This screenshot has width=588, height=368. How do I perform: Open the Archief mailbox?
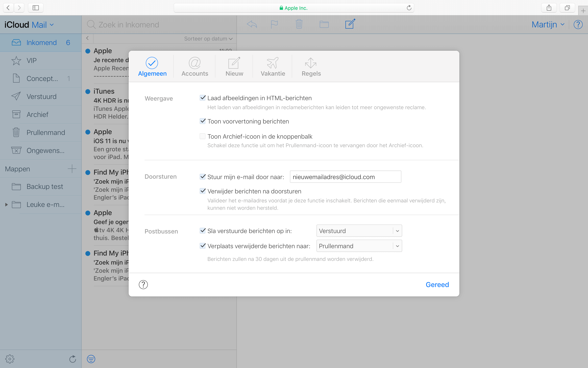coord(41,115)
